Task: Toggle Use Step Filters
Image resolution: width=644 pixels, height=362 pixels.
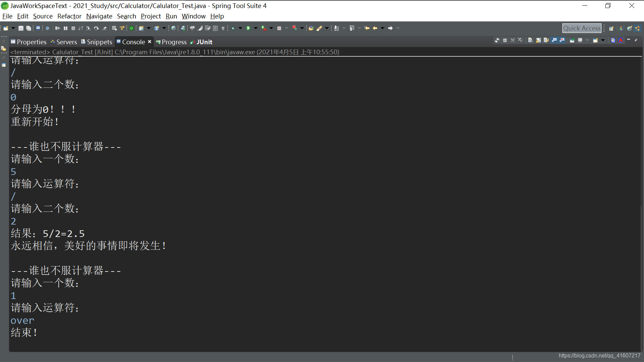Action: 122,28
